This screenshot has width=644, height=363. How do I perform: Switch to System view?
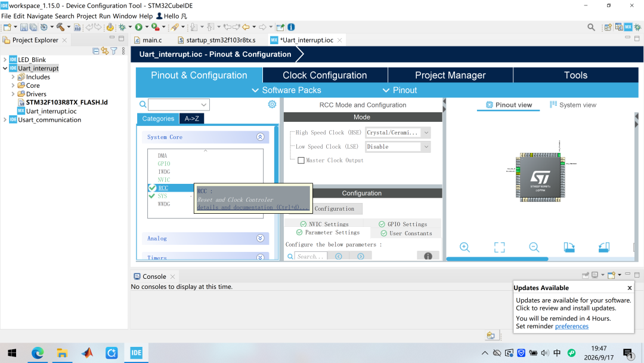tap(573, 105)
